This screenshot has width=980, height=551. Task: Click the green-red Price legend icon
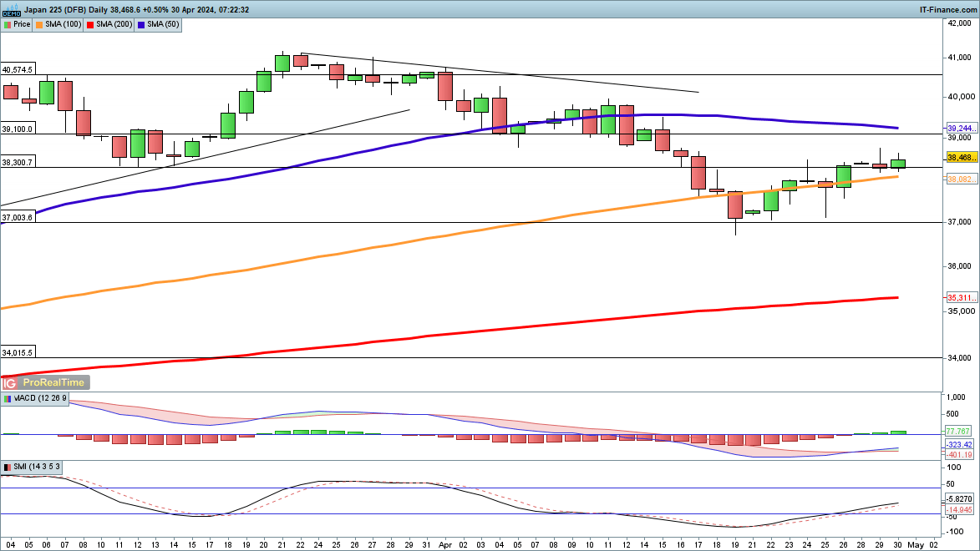tap(8, 24)
